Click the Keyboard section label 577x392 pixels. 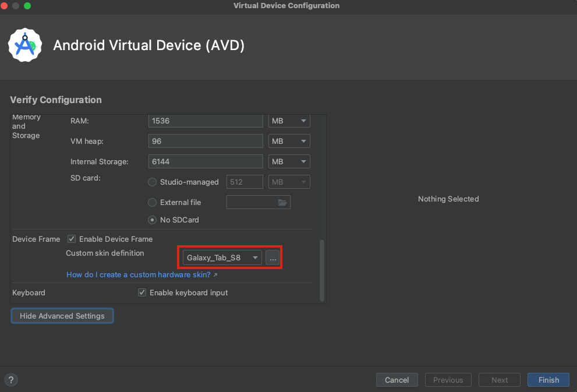click(29, 292)
